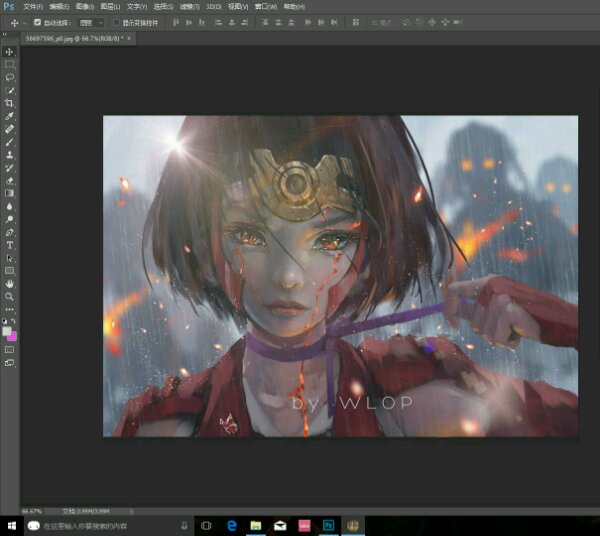
Task: Open the Edit Toolbar three-dots button
Action: 9,309
